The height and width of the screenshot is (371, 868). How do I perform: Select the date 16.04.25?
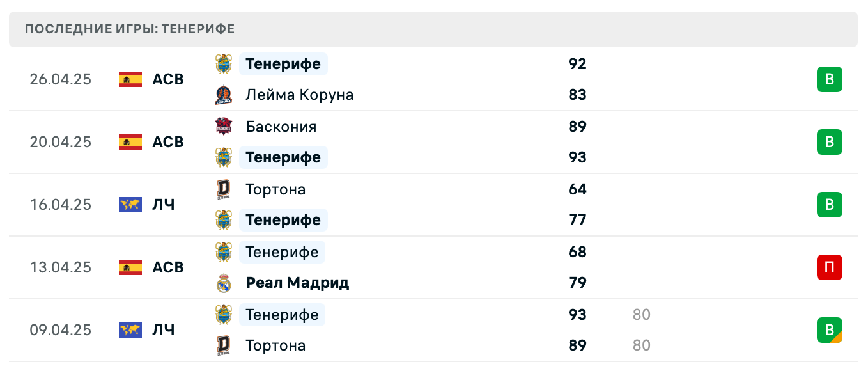coord(61,205)
